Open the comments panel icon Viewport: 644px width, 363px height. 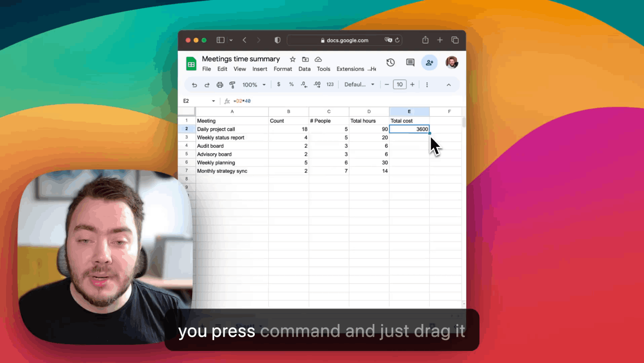click(x=410, y=62)
